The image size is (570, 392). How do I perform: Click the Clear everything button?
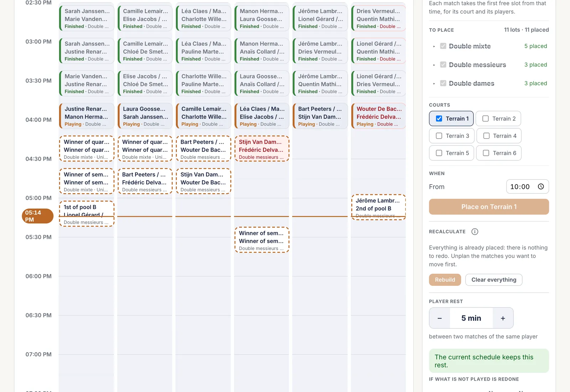[494, 280]
